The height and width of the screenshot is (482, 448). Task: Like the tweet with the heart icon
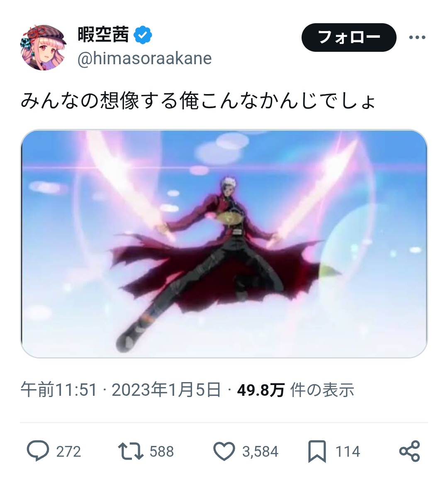[224, 451]
